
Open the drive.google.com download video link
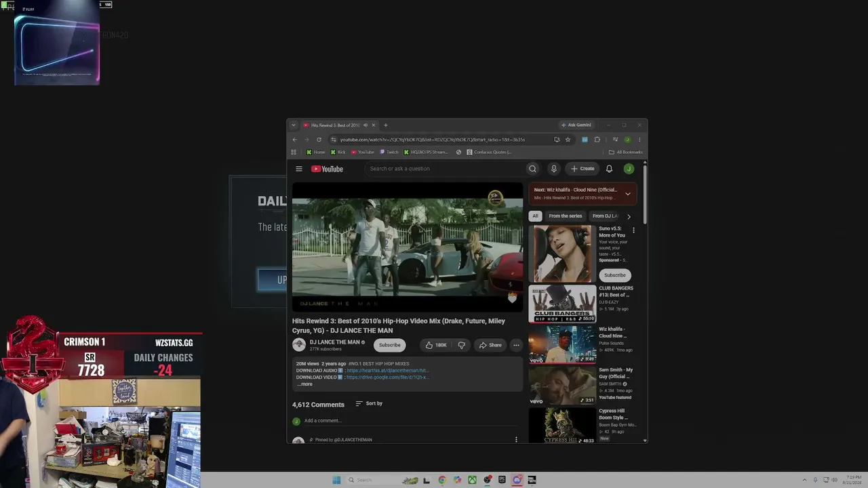coord(388,377)
